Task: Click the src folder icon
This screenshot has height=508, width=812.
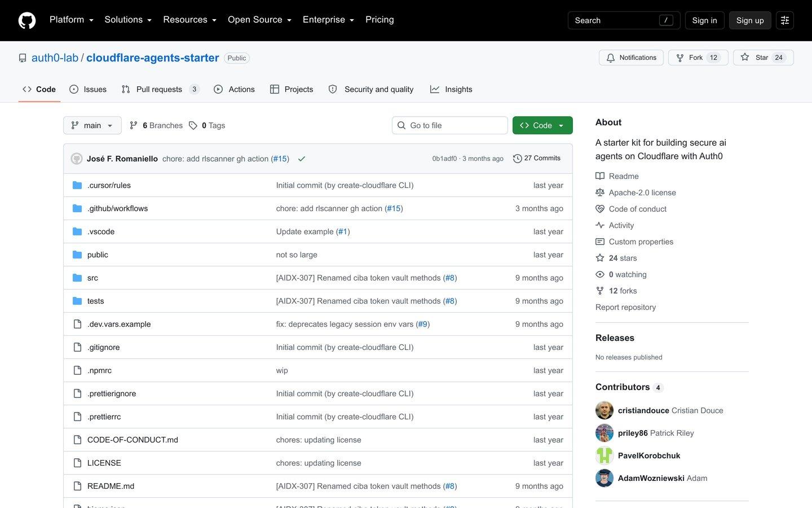Action: coord(77,278)
